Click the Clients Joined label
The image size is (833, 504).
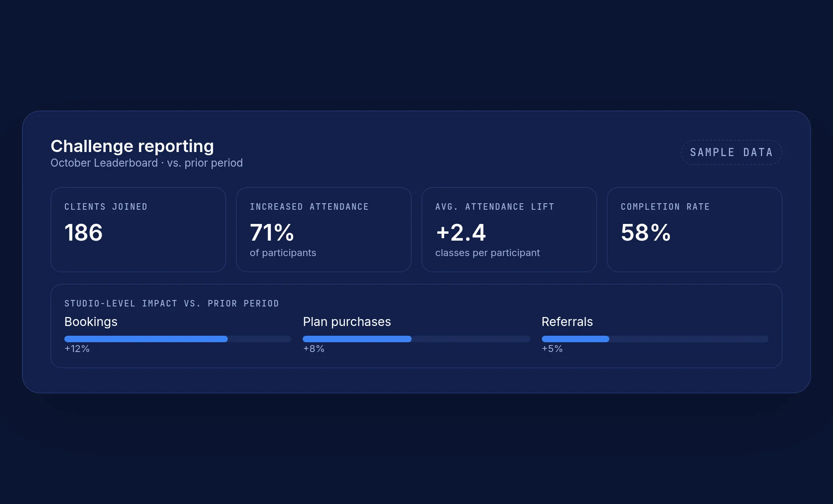106,207
